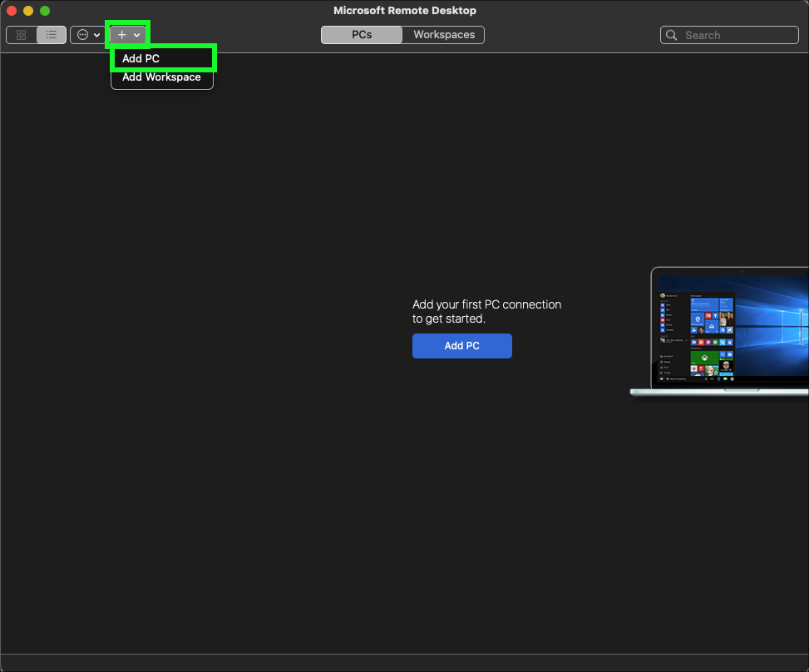Switch to the Workspaces tab
This screenshot has height=672, width=809.
444,35
